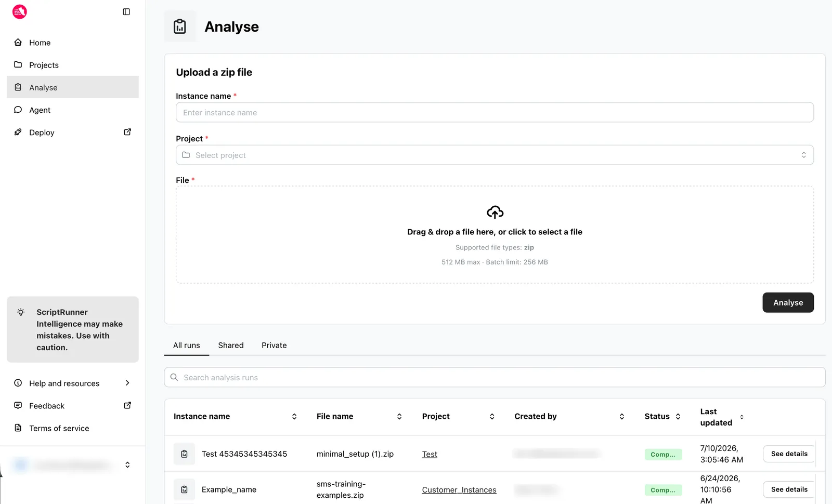Click the search magnifier icon
The image size is (832, 504).
174,377
